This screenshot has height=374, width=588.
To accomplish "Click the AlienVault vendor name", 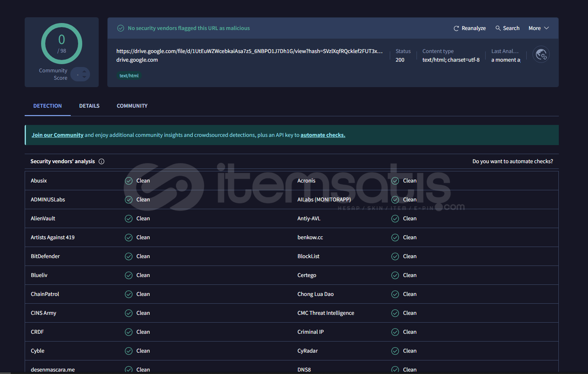I will click(x=43, y=219).
